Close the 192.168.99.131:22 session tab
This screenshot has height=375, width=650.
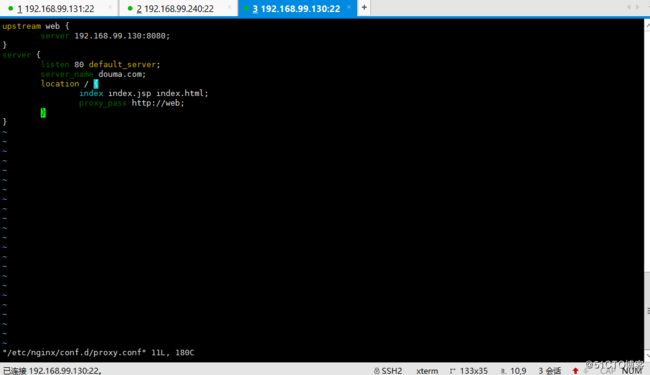[110, 7]
